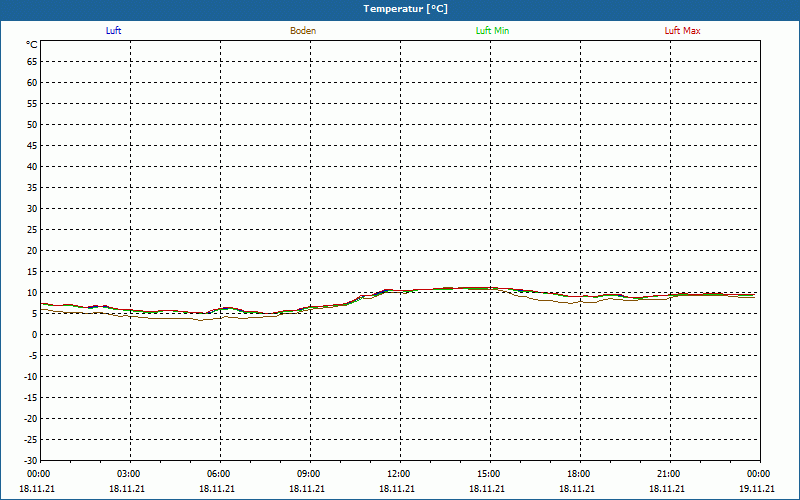Select the 15 value on temperature axis
Screen dimensions: 800x500
pos(32,272)
